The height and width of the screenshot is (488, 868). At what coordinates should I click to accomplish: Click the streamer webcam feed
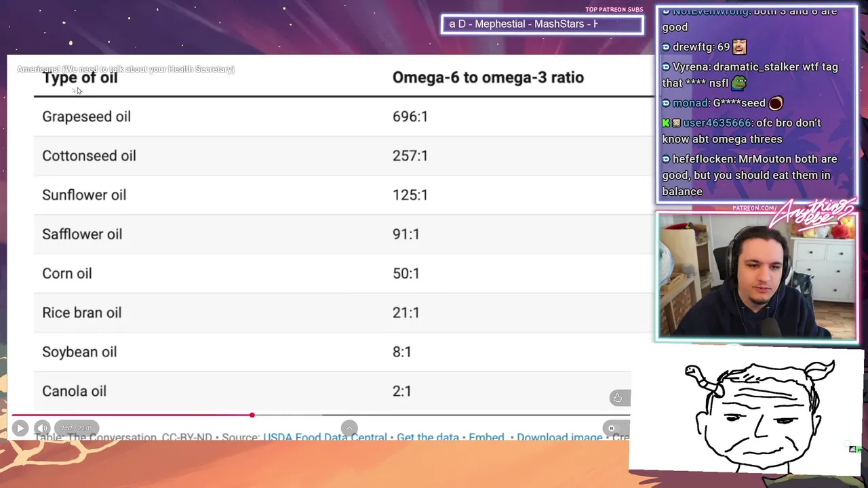(x=757, y=277)
